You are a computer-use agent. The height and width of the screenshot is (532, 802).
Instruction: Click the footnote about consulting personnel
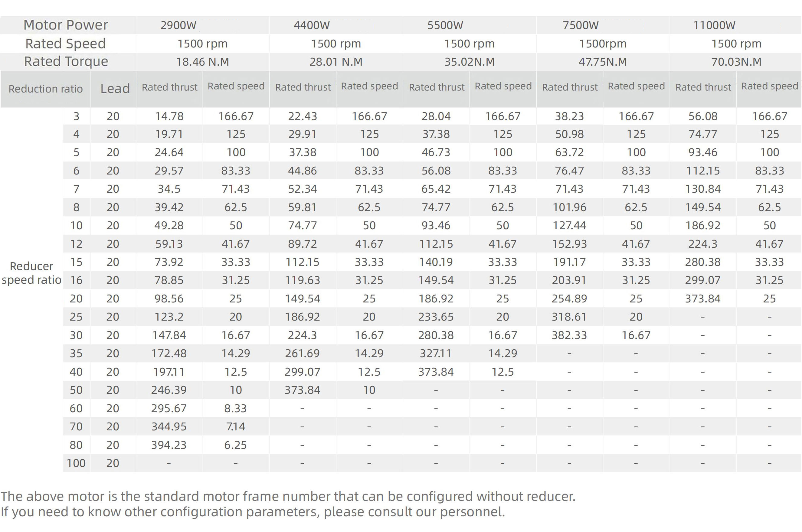pyautogui.click(x=253, y=512)
